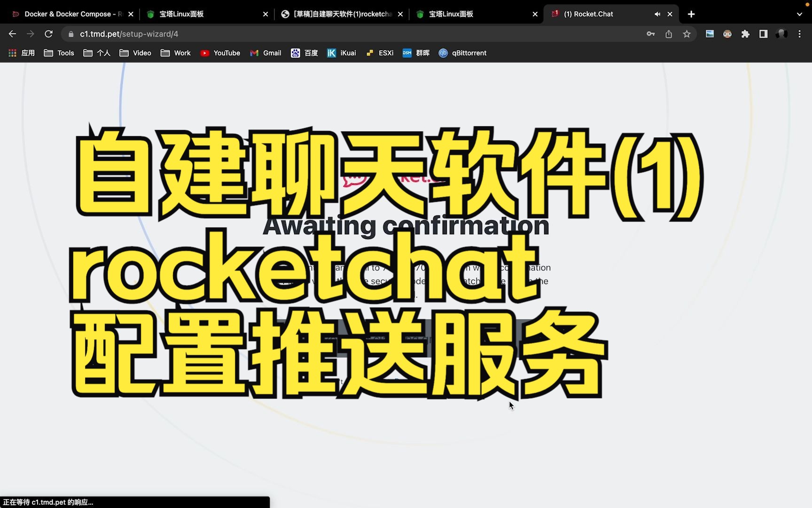Open the Gmail bookmark

pyautogui.click(x=266, y=53)
